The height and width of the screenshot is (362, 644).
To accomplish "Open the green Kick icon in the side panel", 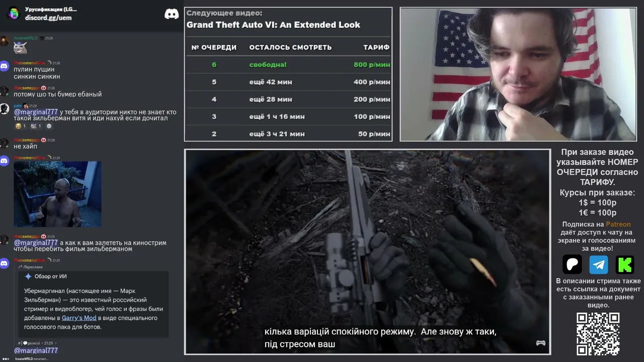I will [625, 264].
